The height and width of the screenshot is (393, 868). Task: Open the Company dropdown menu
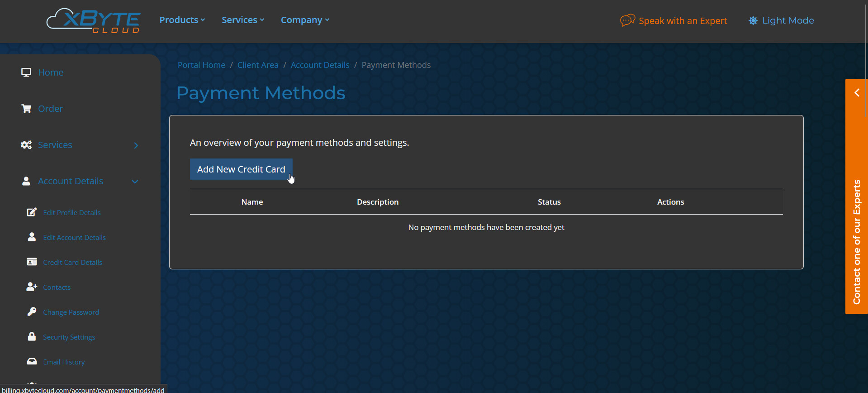[305, 20]
